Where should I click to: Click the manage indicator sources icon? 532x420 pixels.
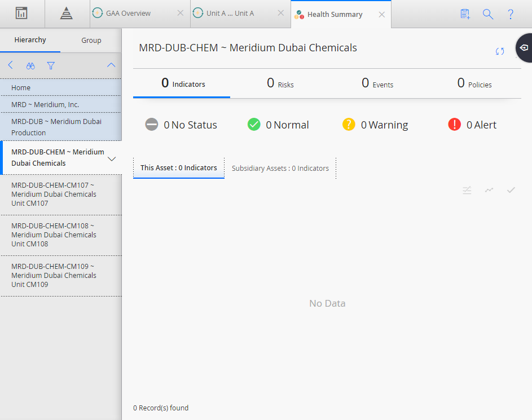pos(467,190)
